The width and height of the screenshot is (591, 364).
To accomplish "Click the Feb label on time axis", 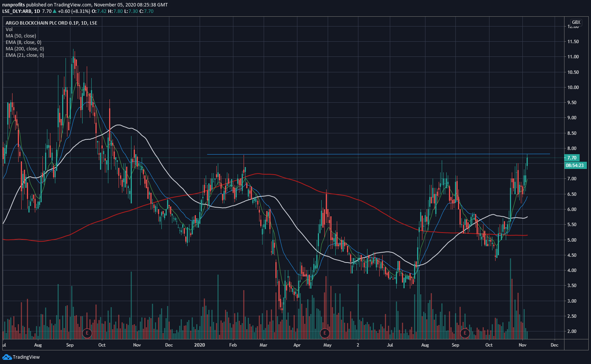I will (233, 345).
